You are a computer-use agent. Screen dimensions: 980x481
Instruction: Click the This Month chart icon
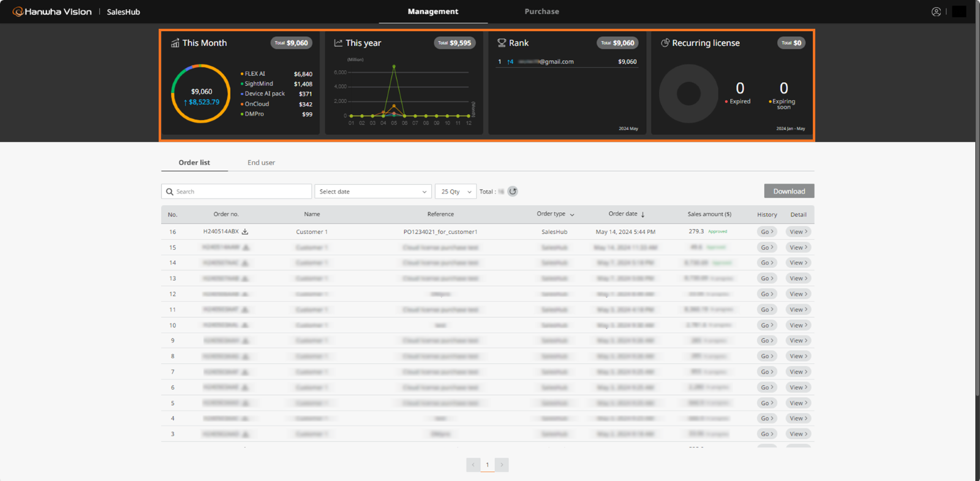click(175, 43)
